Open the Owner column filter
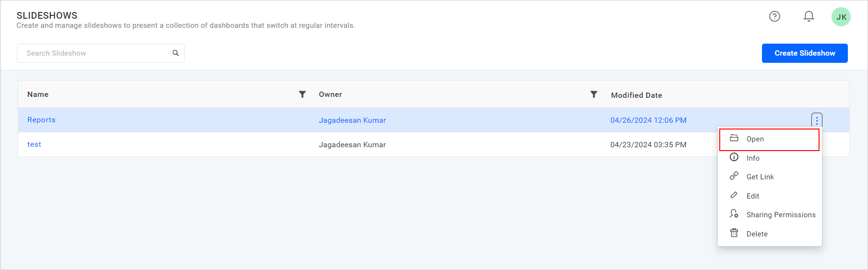 point(594,94)
